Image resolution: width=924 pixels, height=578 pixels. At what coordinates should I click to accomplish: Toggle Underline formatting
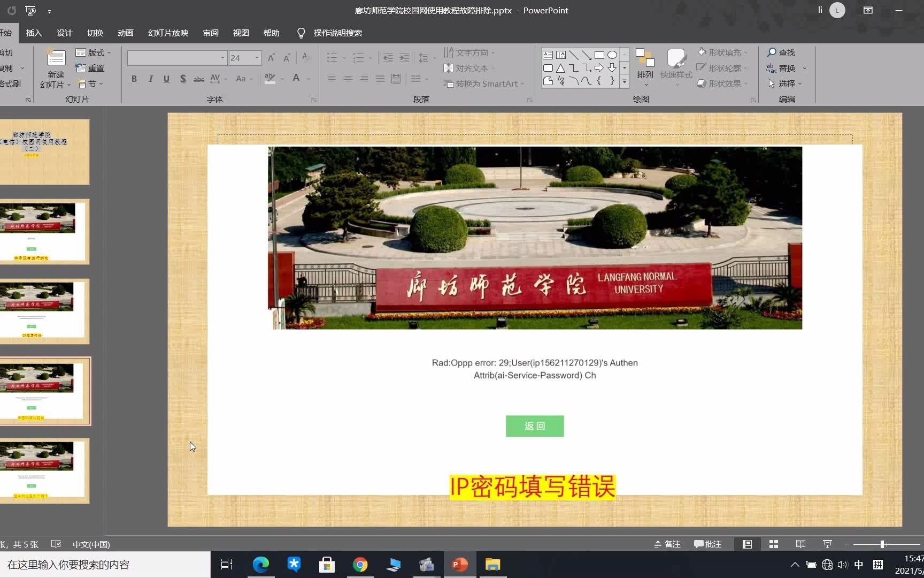click(x=166, y=79)
